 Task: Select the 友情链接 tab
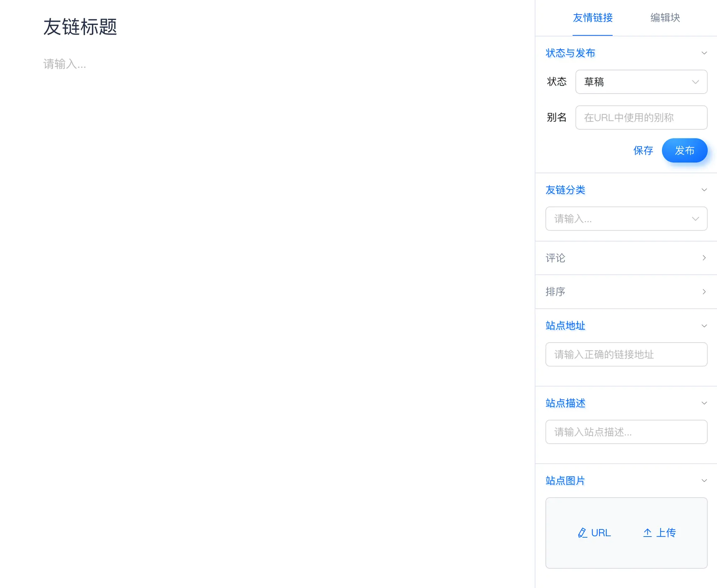tap(593, 18)
